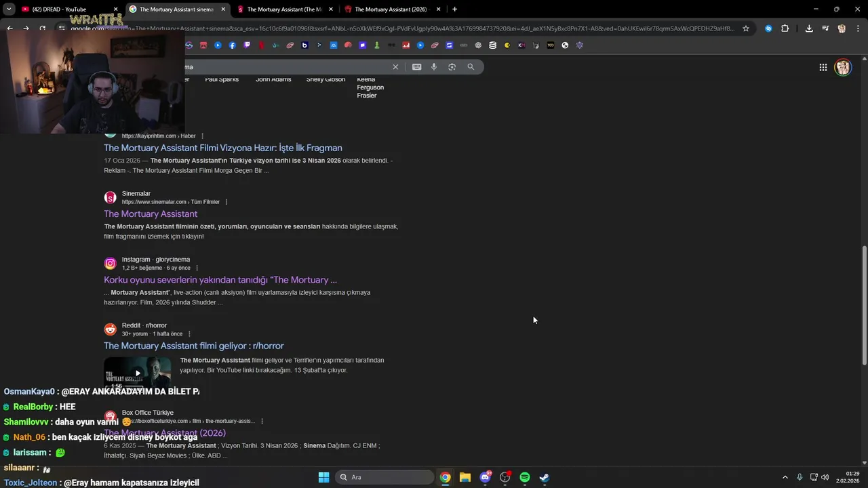Open the network tray icon
Image resolution: width=868 pixels, height=488 pixels.
tap(814, 477)
